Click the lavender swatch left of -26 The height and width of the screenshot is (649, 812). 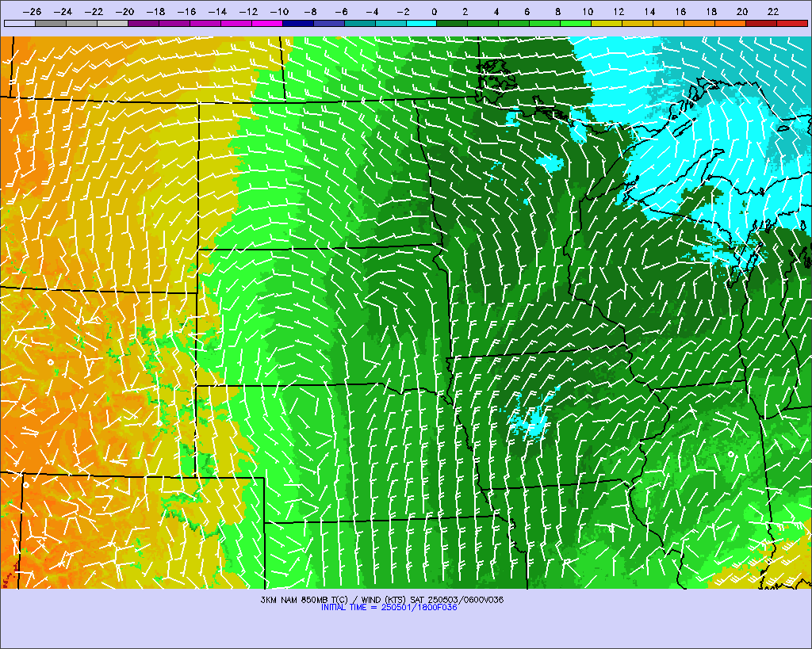click(x=20, y=23)
